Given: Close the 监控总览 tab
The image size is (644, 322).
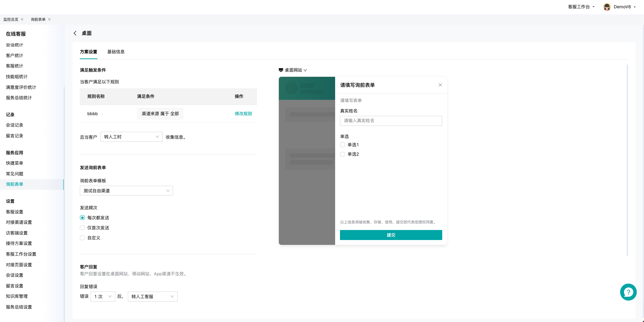Looking at the screenshot, I should [x=22, y=19].
